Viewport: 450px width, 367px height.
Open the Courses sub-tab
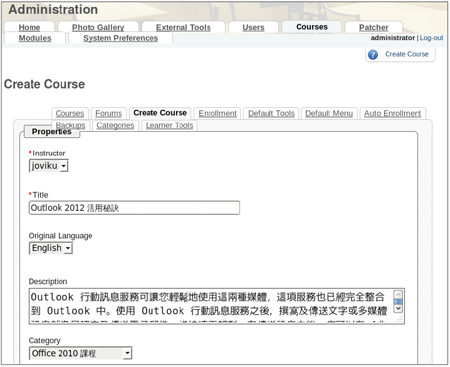point(70,113)
